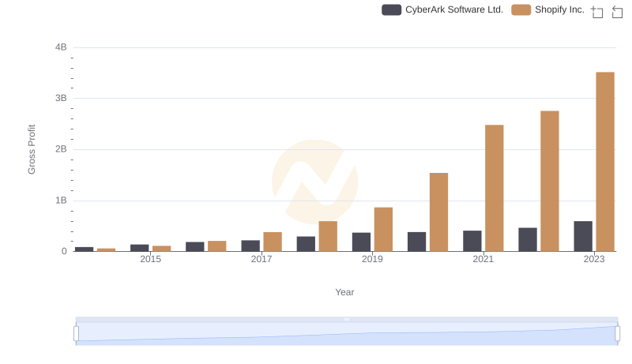Click the Year axis title
The width and height of the screenshot is (632, 364).
[x=344, y=292]
